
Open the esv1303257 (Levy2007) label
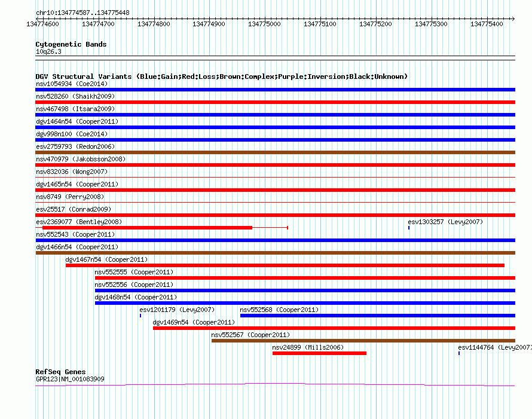coord(445,222)
